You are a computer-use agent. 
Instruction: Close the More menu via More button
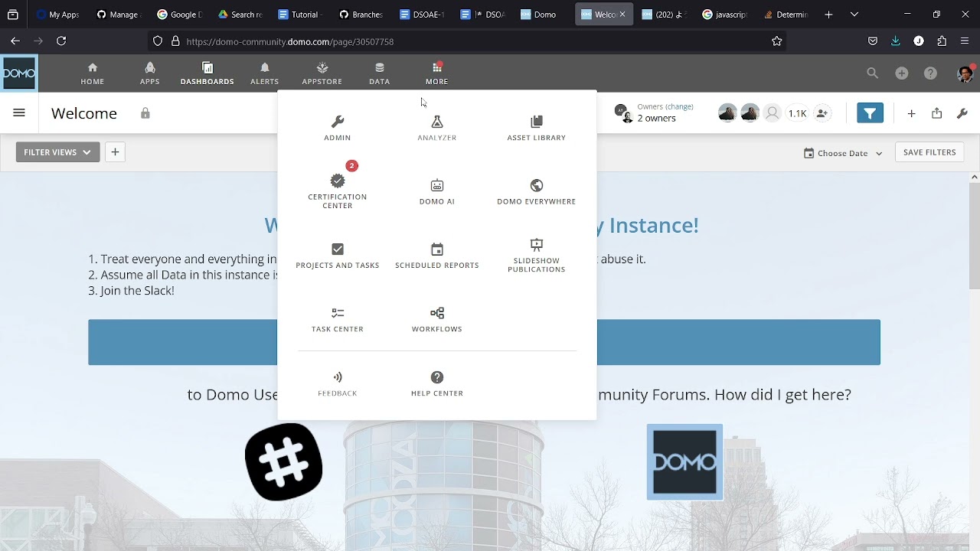(436, 73)
